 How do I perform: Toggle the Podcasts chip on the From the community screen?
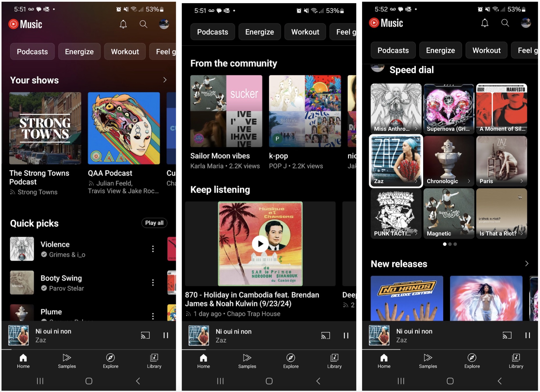pyautogui.click(x=212, y=32)
